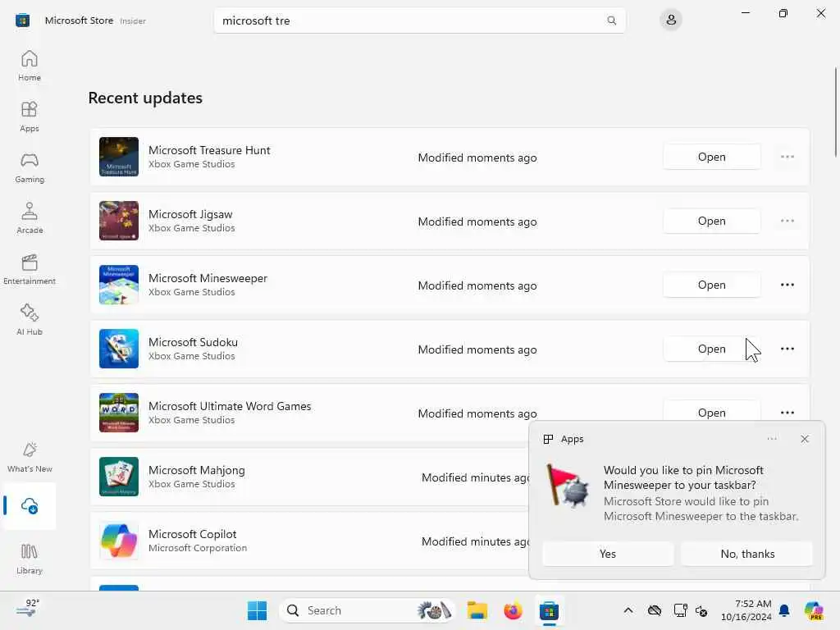Click the page vertical scrollbar
This screenshot has width=840, height=630.
coord(836,112)
